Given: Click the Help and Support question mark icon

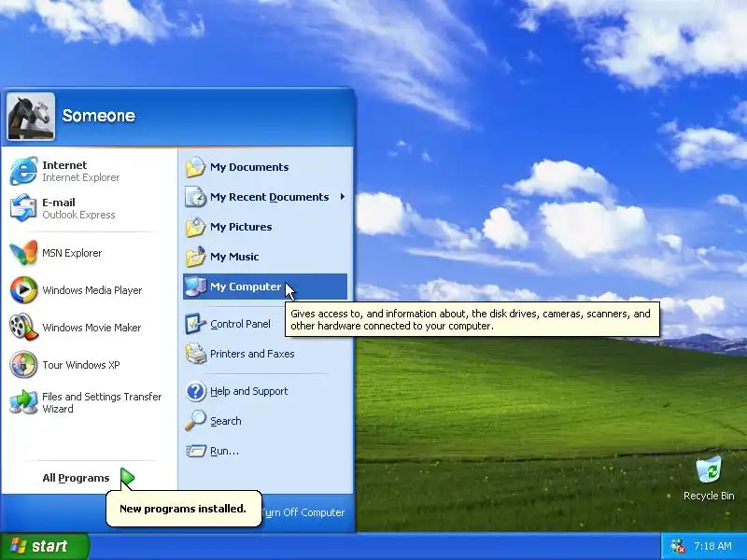Looking at the screenshot, I should (195, 391).
